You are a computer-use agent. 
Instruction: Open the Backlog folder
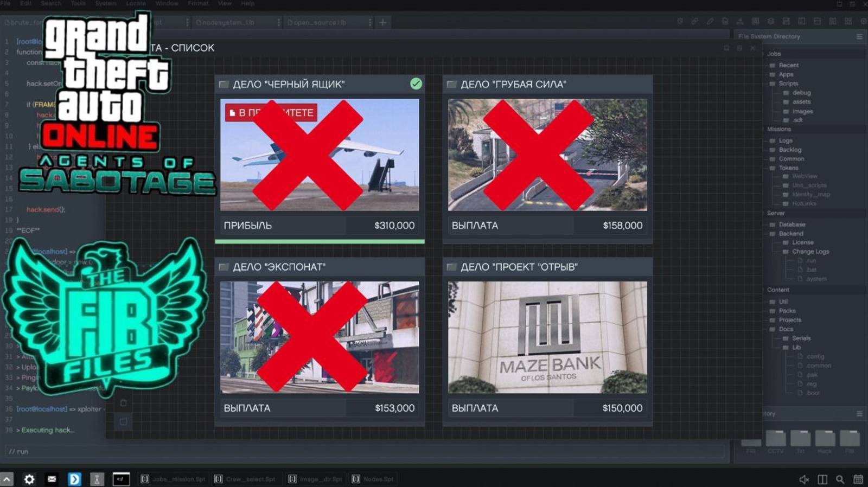pos(786,150)
